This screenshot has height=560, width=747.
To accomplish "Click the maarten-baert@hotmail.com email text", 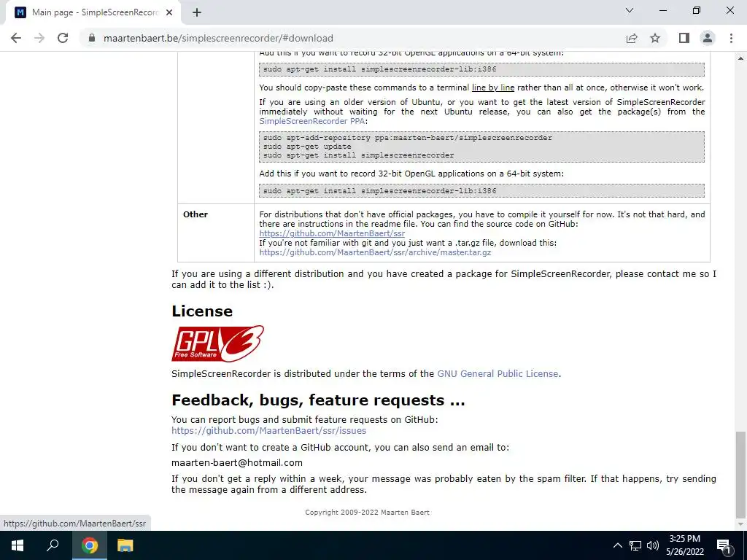I will pos(237,463).
